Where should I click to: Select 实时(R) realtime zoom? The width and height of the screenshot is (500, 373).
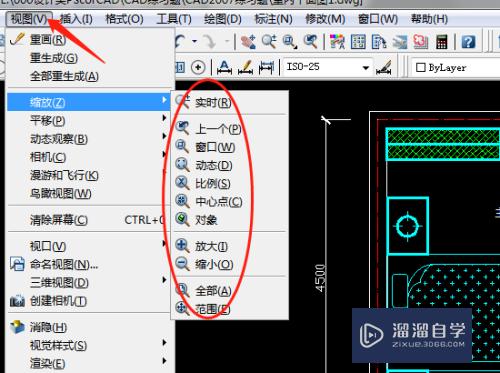[x=230, y=102]
